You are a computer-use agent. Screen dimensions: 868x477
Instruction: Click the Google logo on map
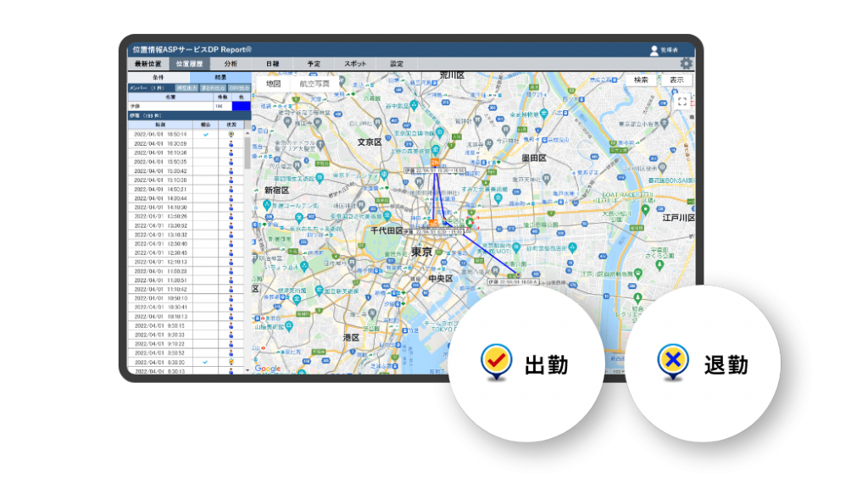pyautogui.click(x=268, y=369)
